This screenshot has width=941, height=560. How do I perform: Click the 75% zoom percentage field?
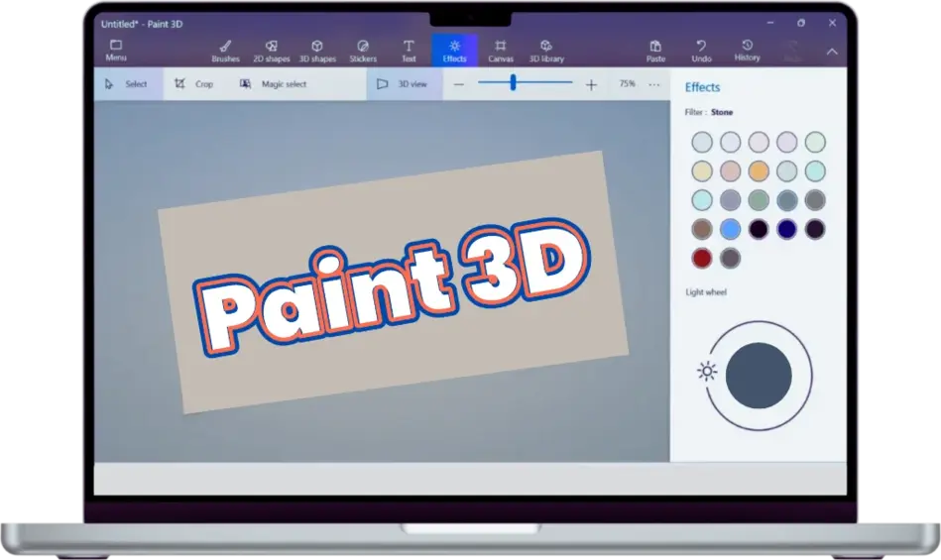(627, 84)
